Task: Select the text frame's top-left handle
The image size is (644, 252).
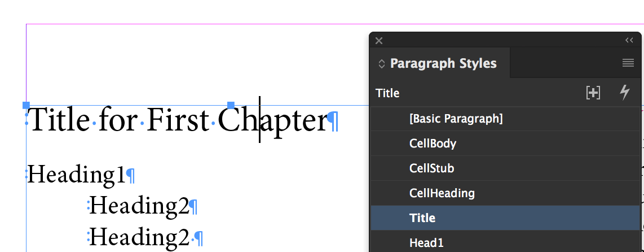Action: (x=26, y=105)
